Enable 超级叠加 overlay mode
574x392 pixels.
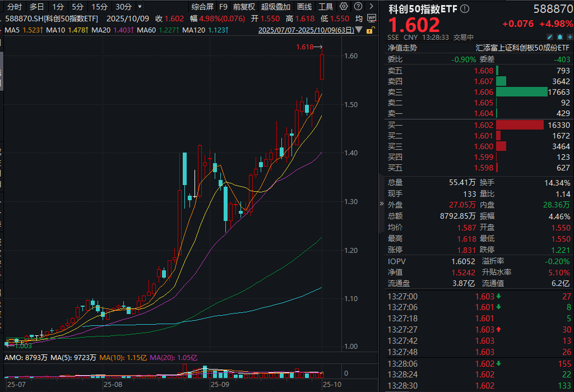(275, 7)
